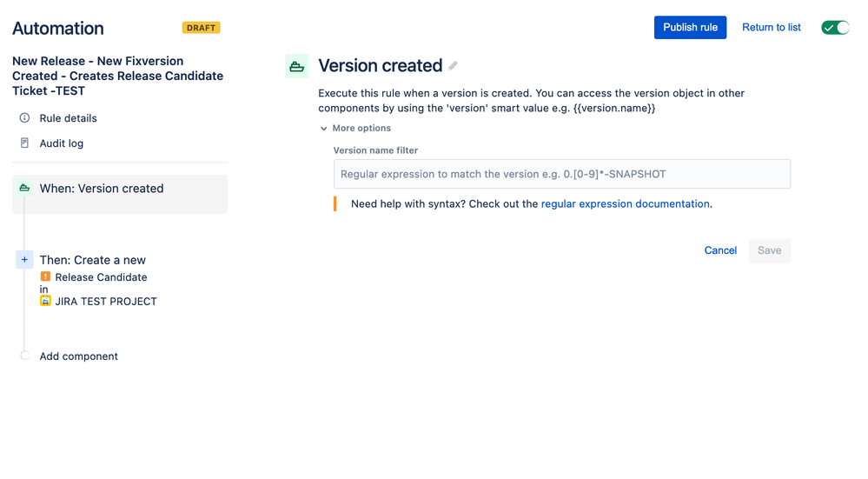Image resolution: width=868 pixels, height=479 pixels.
Task: Click the rule name New Release - New Fixversion title
Action: (118, 76)
